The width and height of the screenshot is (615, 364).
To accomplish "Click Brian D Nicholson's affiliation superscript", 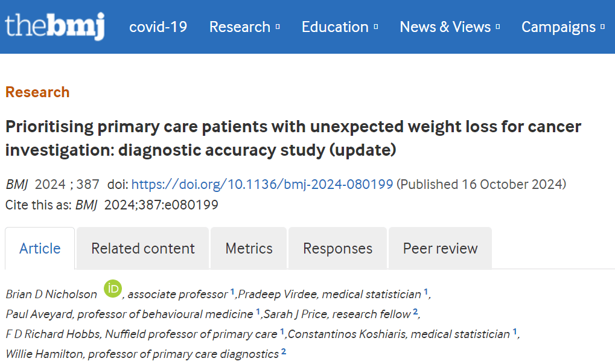I will (x=232, y=292).
